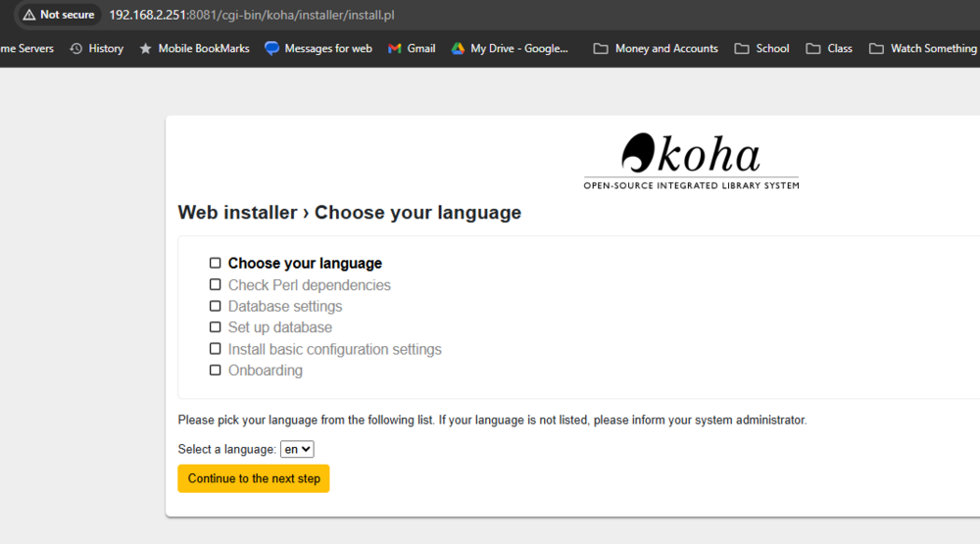Click Continue to the next step button
The height and width of the screenshot is (544, 980).
click(254, 478)
